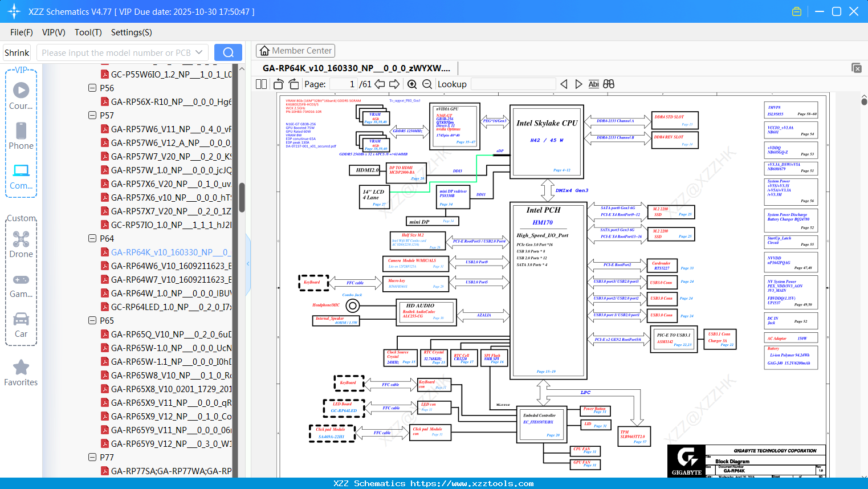Image resolution: width=868 pixels, height=489 pixels.
Task: Collapse the P57 tree folder
Action: pos(92,115)
